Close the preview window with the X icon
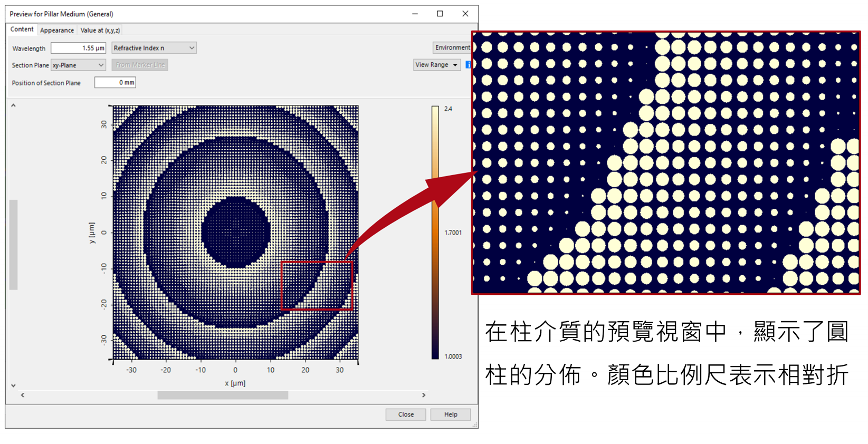The image size is (868, 444). click(465, 14)
